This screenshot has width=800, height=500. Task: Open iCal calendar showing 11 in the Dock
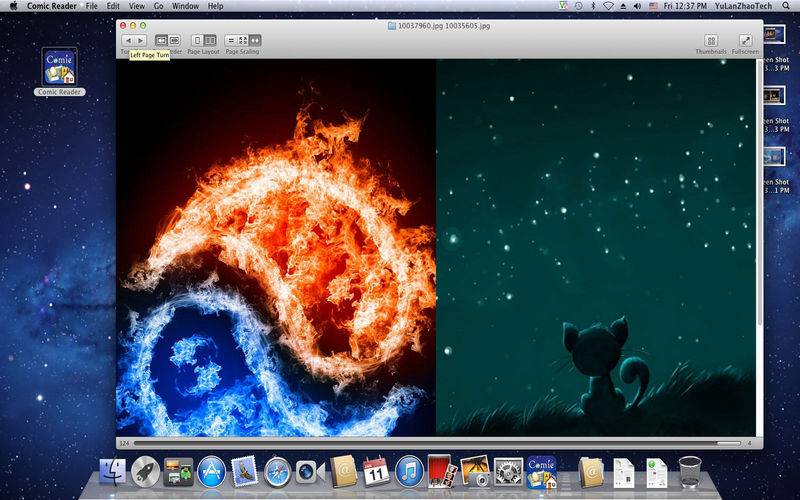click(376, 471)
